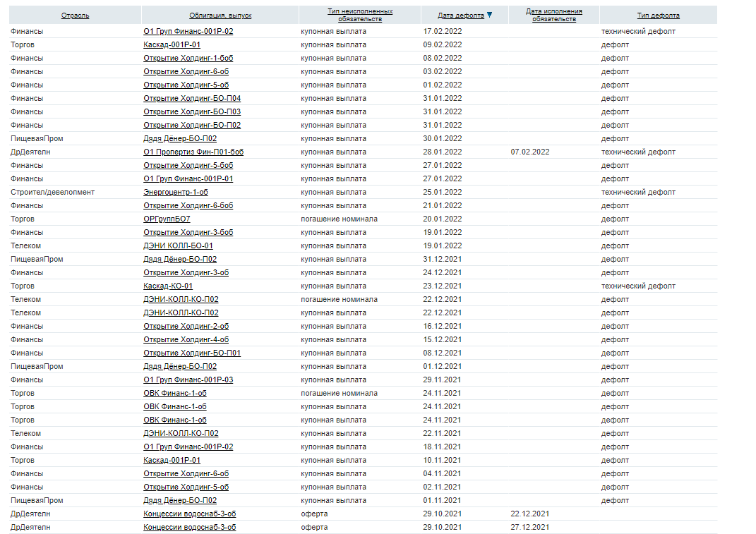Open Открытие Холдинг-БО-П04 bond link
This screenshot has width=756, height=534.
tap(192, 98)
